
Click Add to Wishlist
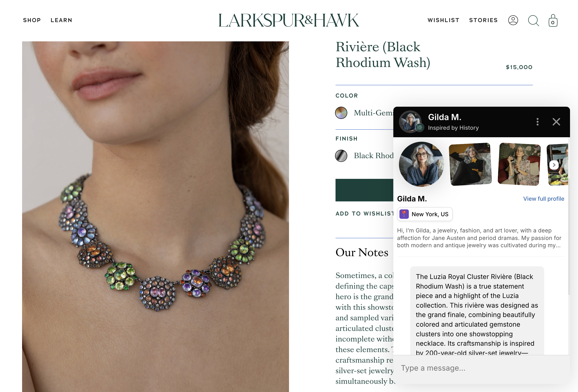(x=364, y=214)
